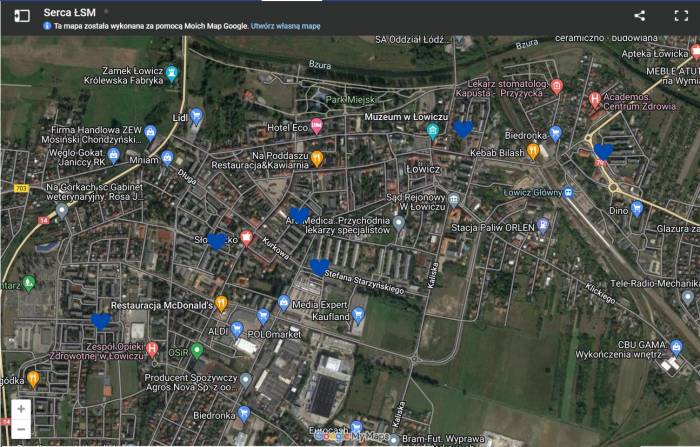The image size is (700, 447).
Task: Select the Lidl shopping cart marker
Action: tap(196, 117)
